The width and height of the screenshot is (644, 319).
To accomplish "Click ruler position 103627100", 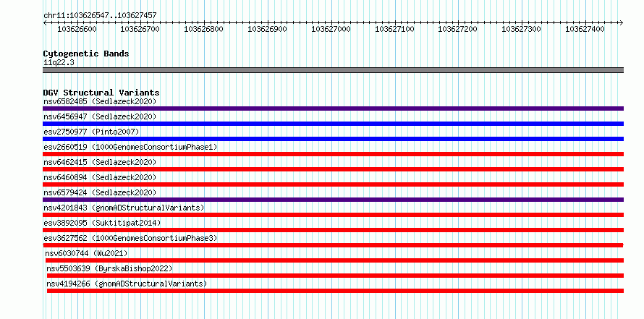I will (395, 29).
